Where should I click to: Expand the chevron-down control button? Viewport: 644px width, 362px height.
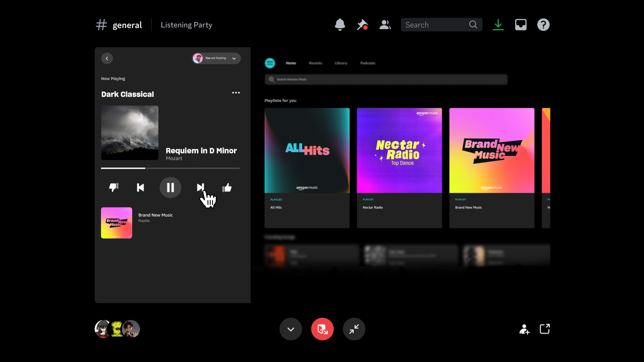[291, 329]
